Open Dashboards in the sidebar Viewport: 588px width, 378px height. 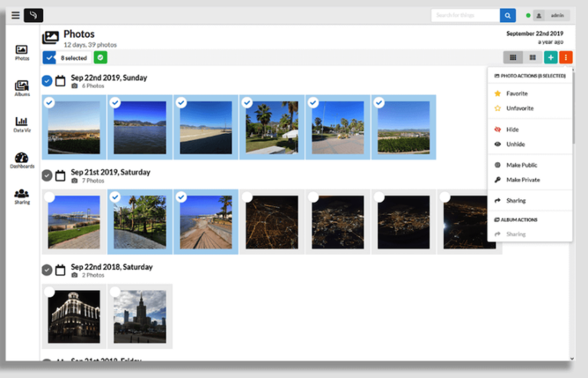(21, 161)
